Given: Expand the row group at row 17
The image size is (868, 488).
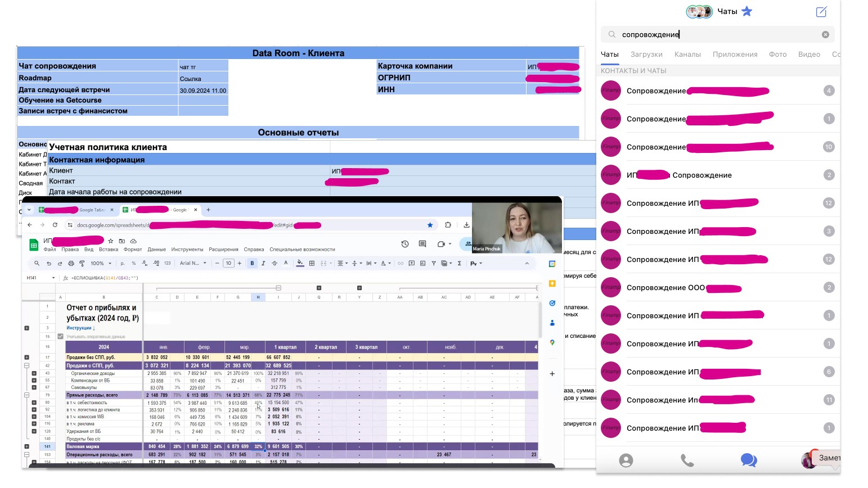Looking at the screenshot, I should (26, 357).
